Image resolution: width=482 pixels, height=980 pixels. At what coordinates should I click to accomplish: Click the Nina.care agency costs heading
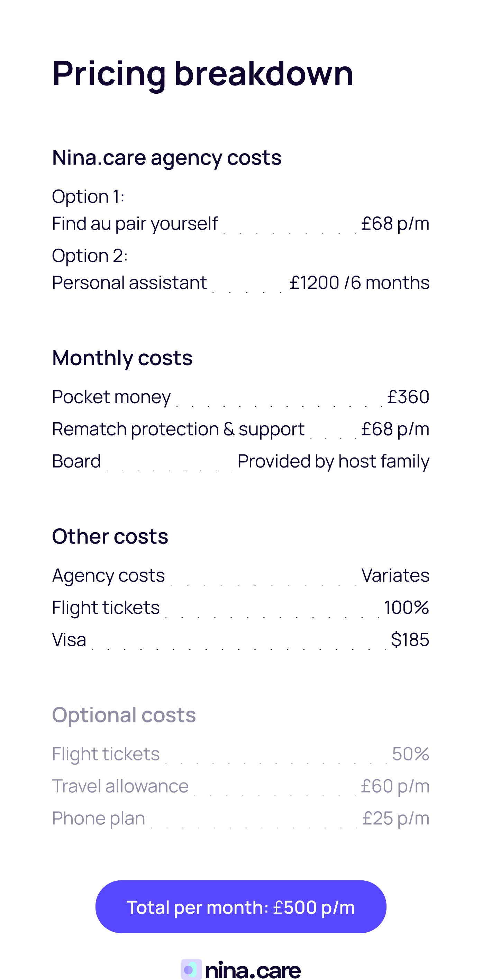pyautogui.click(x=166, y=157)
